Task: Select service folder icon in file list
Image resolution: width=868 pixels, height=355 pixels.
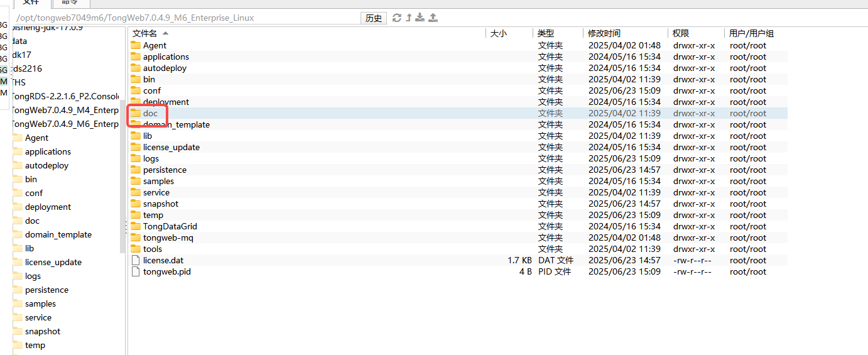Action: [136, 192]
